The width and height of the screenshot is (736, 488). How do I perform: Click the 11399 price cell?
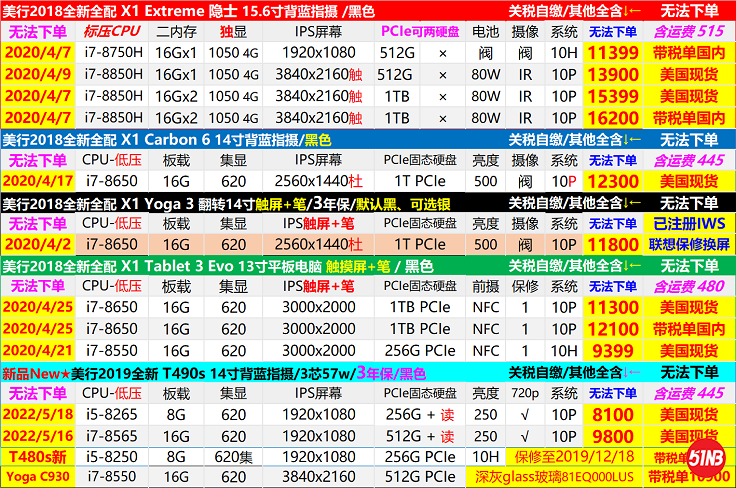tap(613, 53)
